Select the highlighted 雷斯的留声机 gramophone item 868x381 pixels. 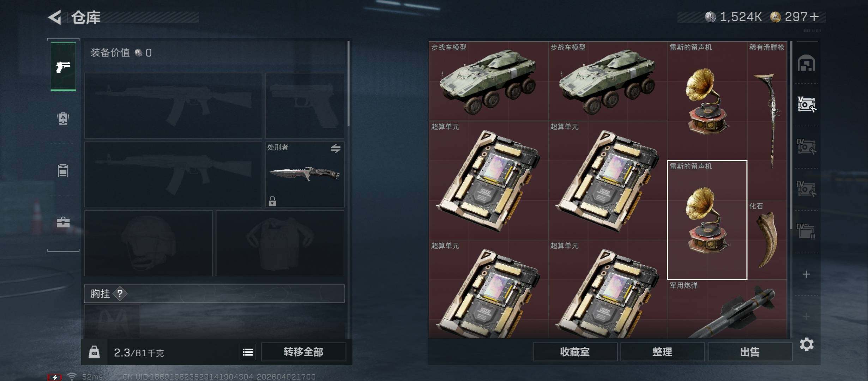(707, 220)
